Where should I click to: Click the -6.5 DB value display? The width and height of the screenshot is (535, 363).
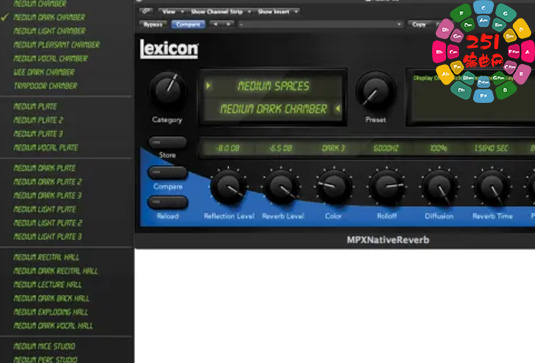pos(280,148)
